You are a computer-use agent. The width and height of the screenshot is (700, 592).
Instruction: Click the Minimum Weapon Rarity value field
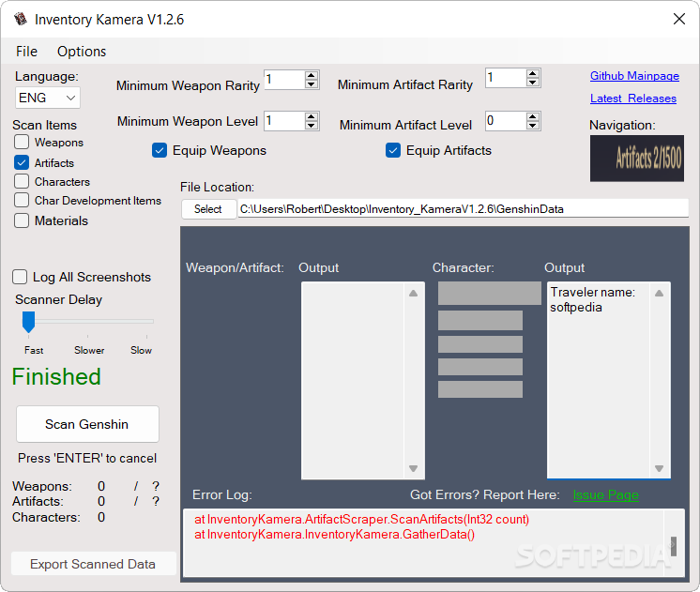click(285, 80)
